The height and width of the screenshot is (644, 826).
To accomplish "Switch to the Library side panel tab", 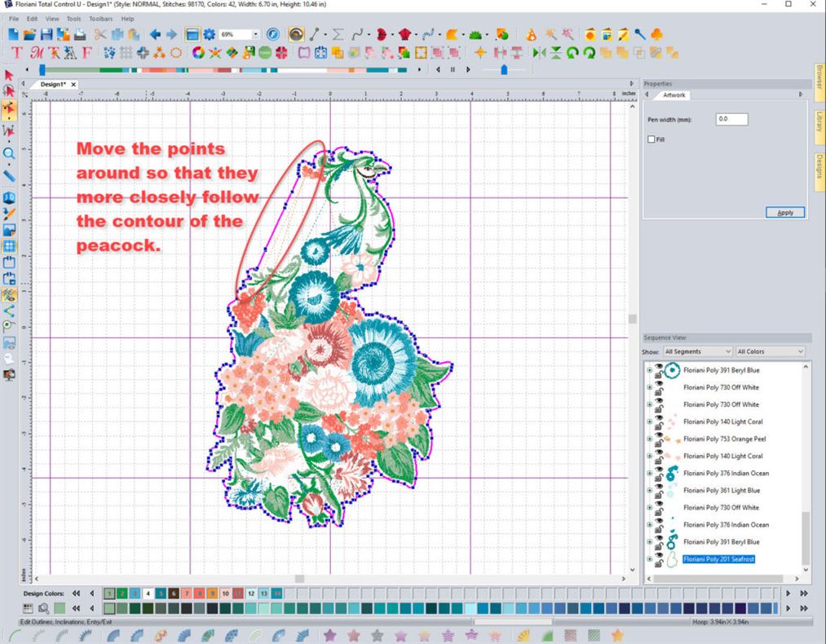I will pyautogui.click(x=819, y=124).
